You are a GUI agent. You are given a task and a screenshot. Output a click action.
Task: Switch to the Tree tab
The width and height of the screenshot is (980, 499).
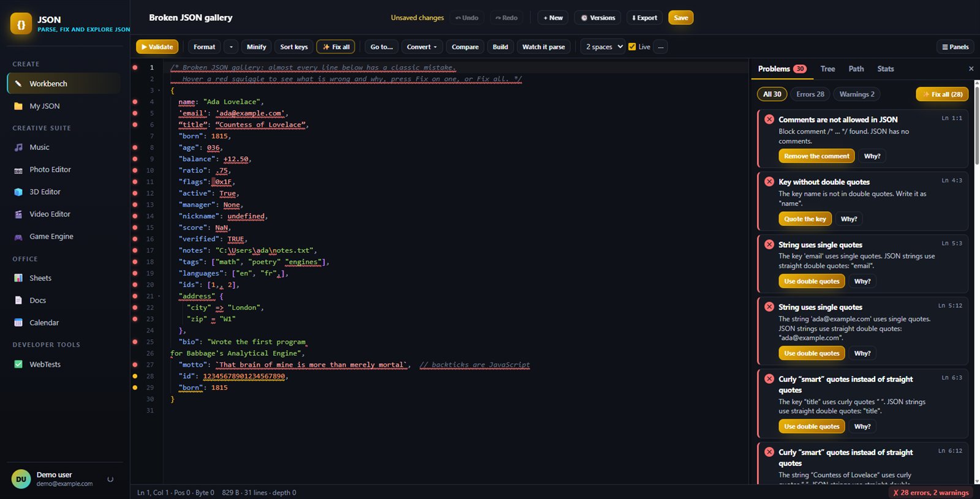[x=827, y=69]
